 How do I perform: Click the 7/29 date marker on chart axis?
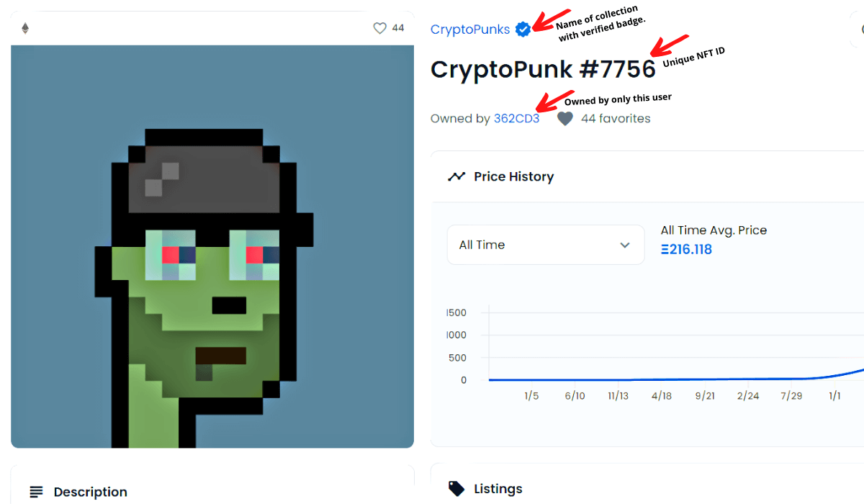pyautogui.click(x=791, y=396)
